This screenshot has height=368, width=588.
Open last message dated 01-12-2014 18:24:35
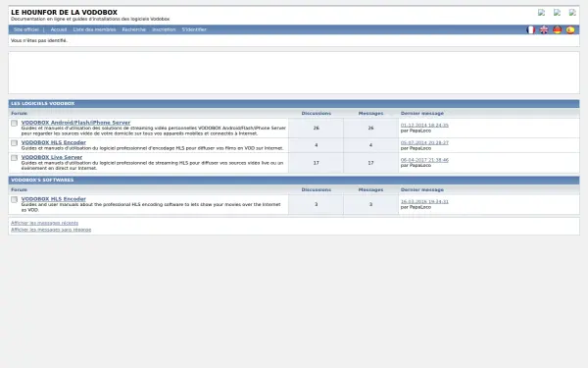click(424, 125)
